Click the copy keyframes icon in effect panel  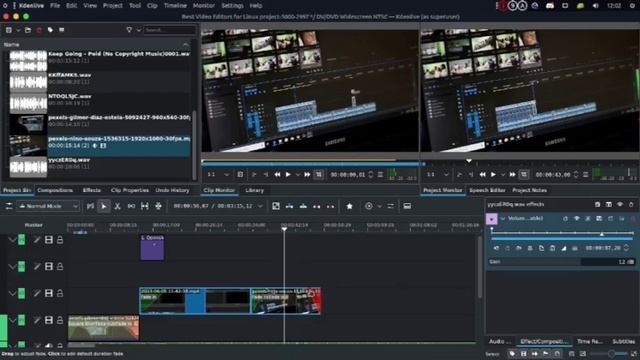pyautogui.click(x=541, y=248)
